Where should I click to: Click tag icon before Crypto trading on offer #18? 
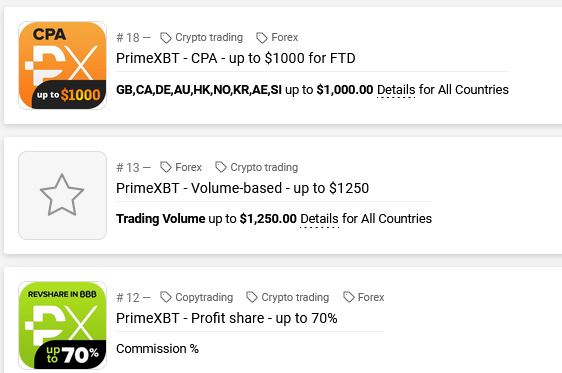tap(166, 38)
